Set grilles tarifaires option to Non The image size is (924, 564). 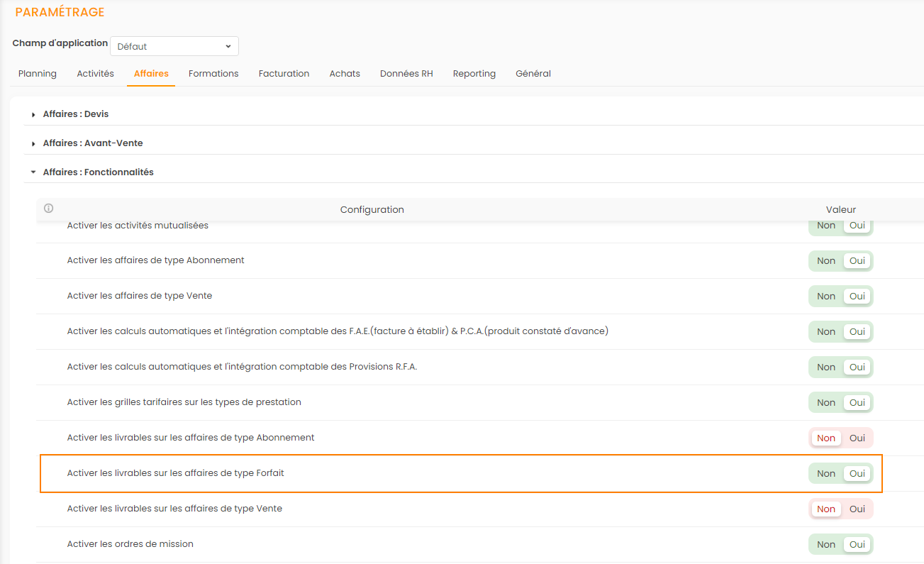coord(826,403)
